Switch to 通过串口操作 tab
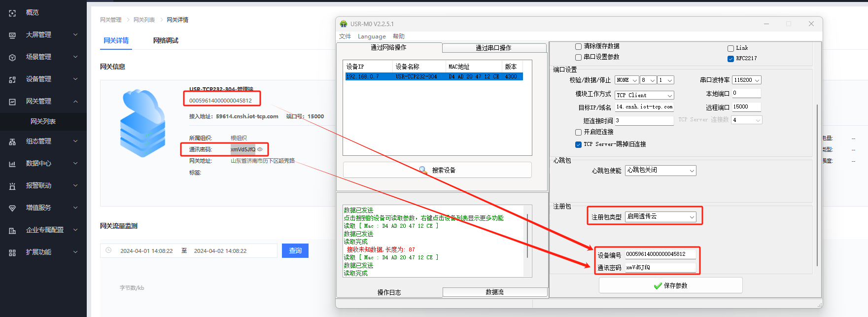The width and height of the screenshot is (868, 317). tap(494, 48)
